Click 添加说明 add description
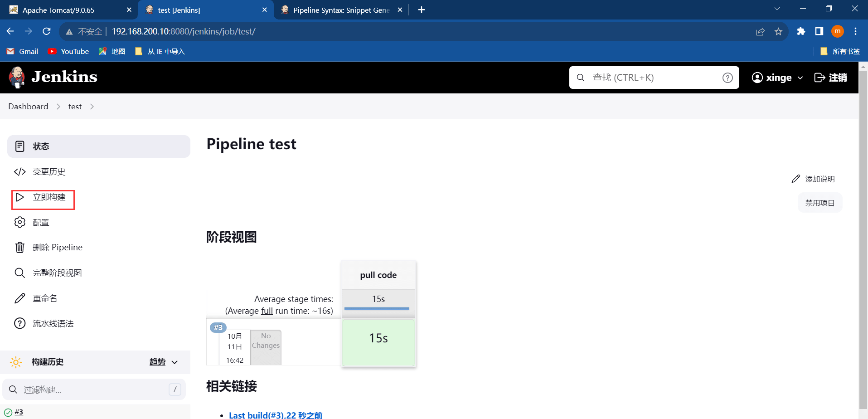The image size is (868, 419). pyautogui.click(x=813, y=179)
